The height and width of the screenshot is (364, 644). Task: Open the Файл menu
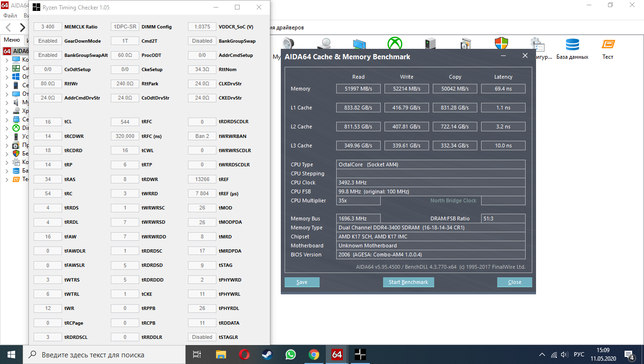pyautogui.click(x=10, y=16)
